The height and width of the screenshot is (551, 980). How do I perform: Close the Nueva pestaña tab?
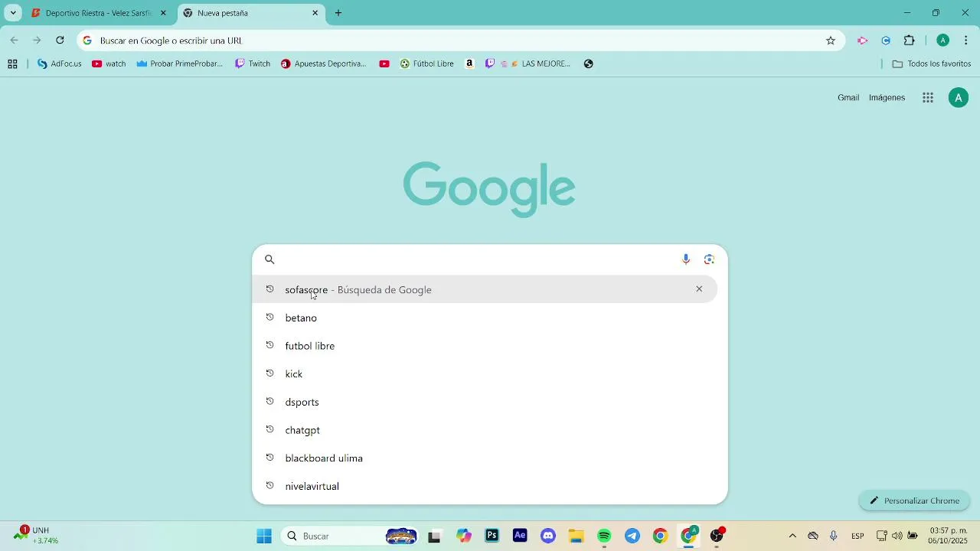(315, 13)
